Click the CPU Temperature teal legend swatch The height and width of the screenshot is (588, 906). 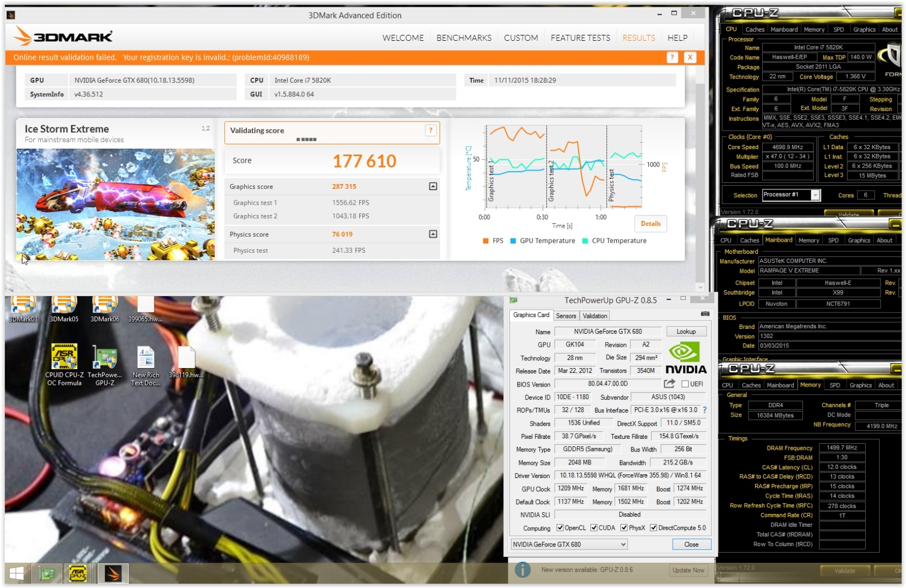pos(585,241)
